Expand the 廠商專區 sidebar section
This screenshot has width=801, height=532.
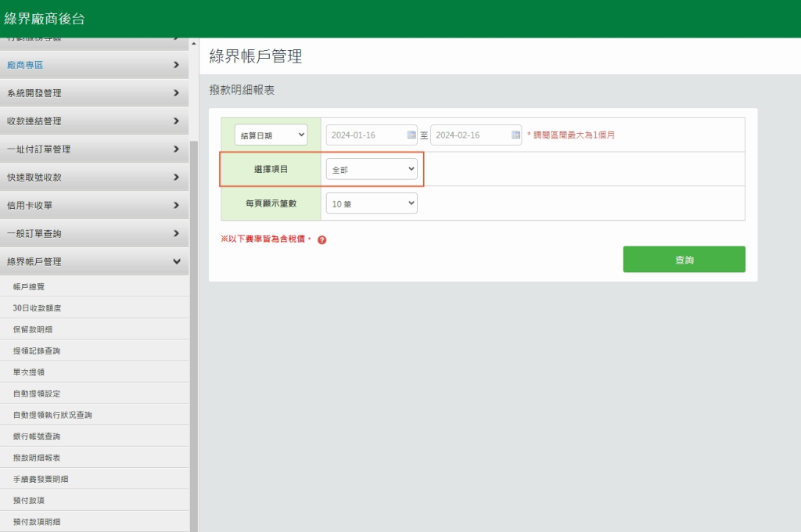coord(94,65)
